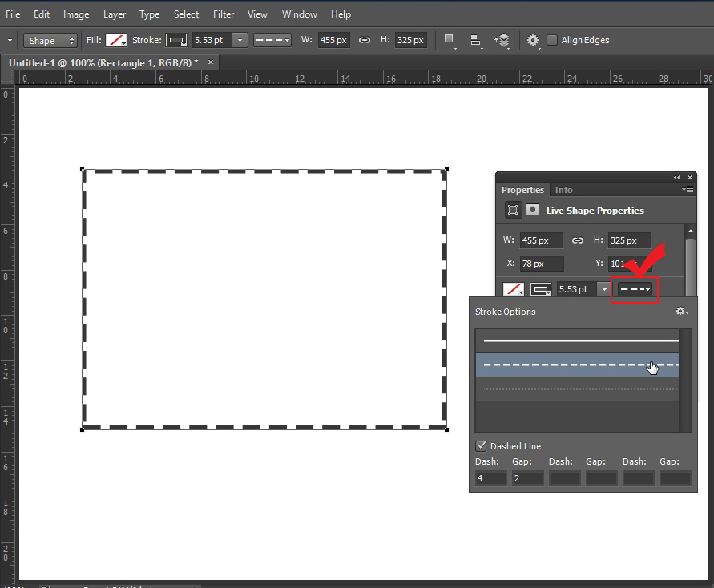The height and width of the screenshot is (588, 714).
Task: Open stroke width slider dropdown in options bar
Action: point(240,40)
